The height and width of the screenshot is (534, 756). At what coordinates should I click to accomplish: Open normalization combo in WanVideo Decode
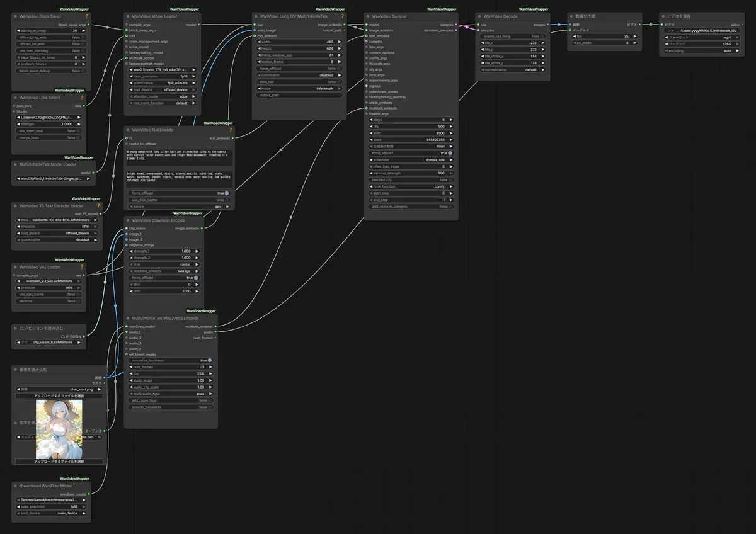coord(512,70)
